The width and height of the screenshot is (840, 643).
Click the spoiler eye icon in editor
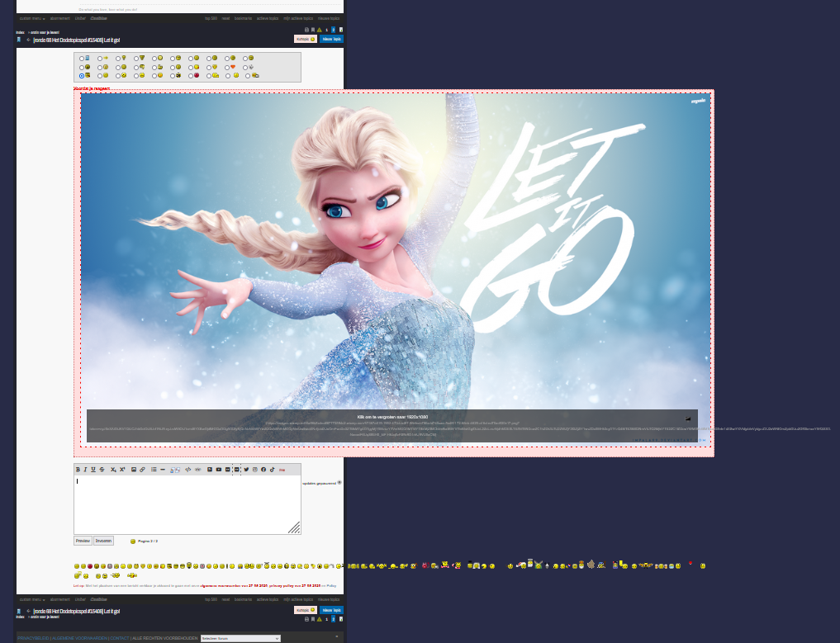click(197, 470)
